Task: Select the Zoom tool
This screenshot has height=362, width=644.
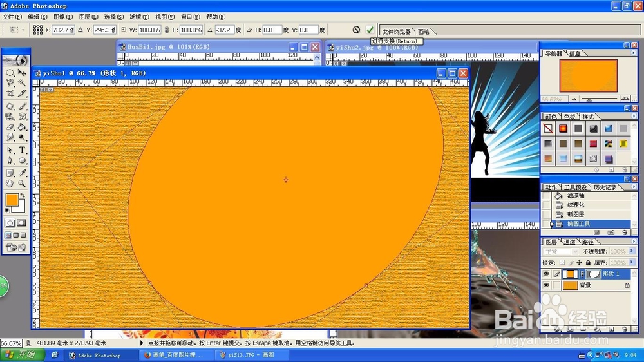Action: (x=22, y=184)
